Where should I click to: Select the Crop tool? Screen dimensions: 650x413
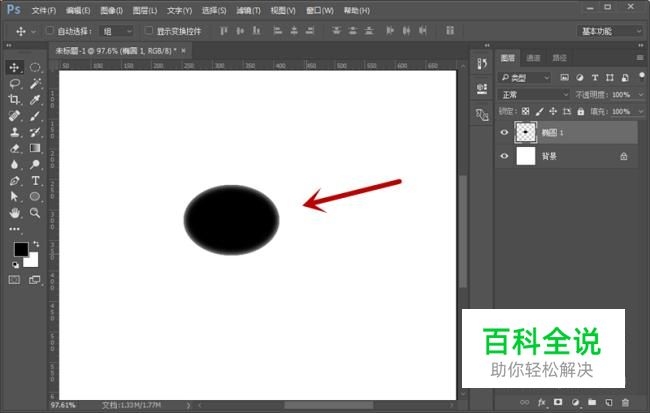point(15,100)
